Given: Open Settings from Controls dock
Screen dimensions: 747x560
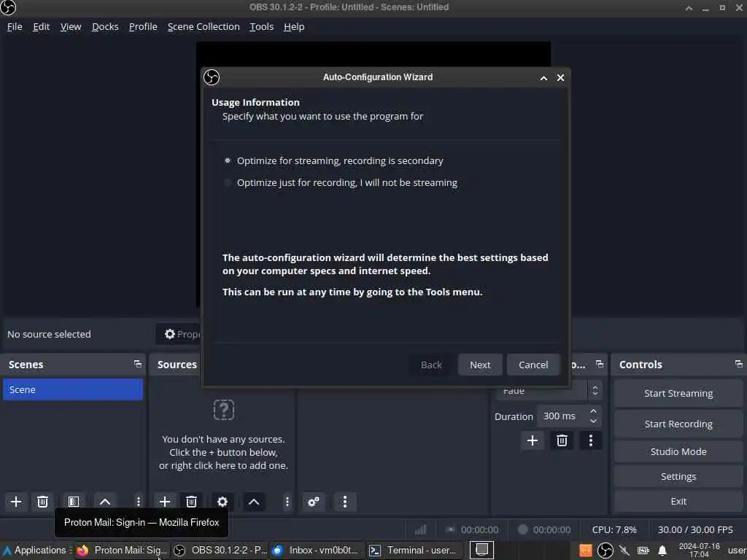Looking at the screenshot, I should tap(678, 476).
